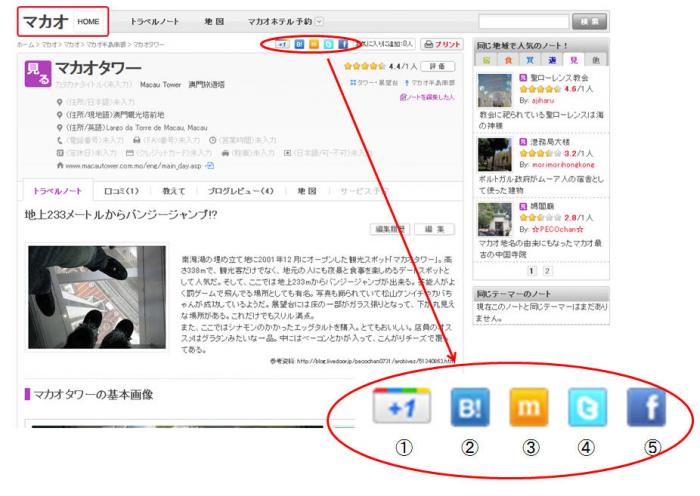This screenshot has height=496, width=700.
Task: Click ホーム in the breadcrumb trail
Action: click(25, 44)
